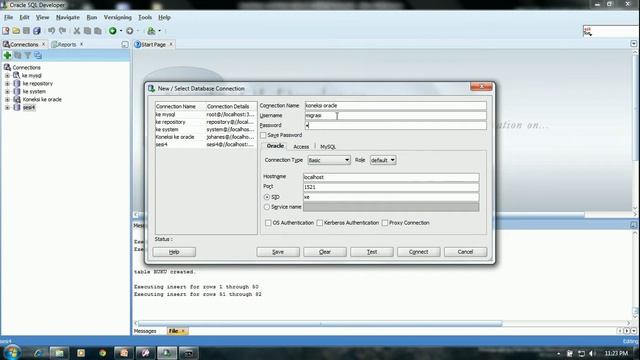The image size is (640, 360).
Task: Close the Reports tab with its X
Action: (x=81, y=44)
